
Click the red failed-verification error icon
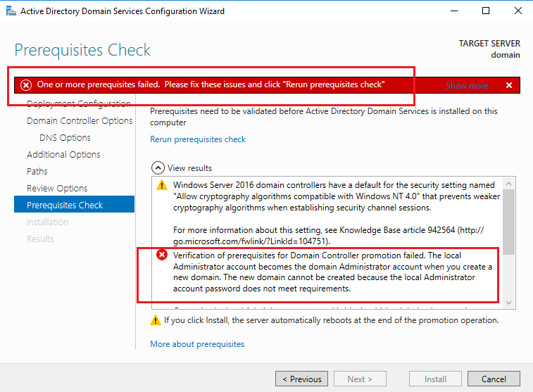(162, 255)
